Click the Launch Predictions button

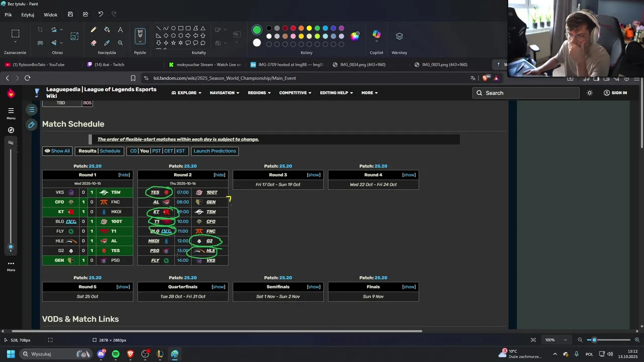click(215, 151)
